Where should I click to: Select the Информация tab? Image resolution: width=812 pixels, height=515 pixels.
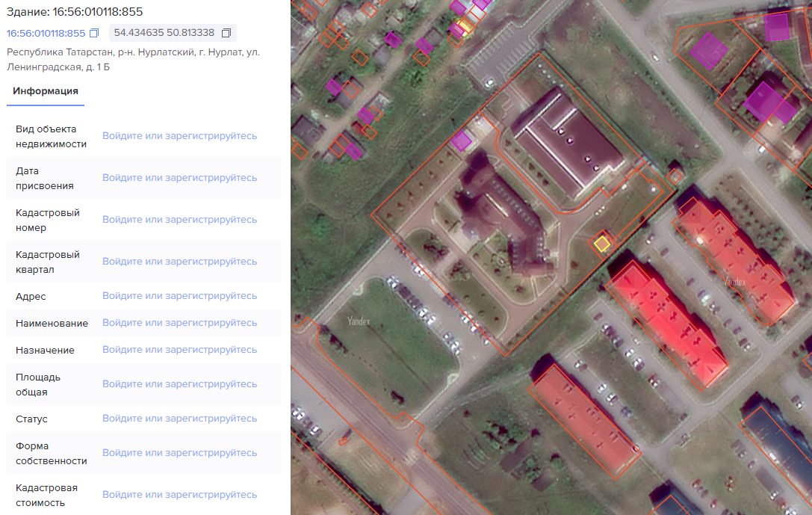pos(46,91)
